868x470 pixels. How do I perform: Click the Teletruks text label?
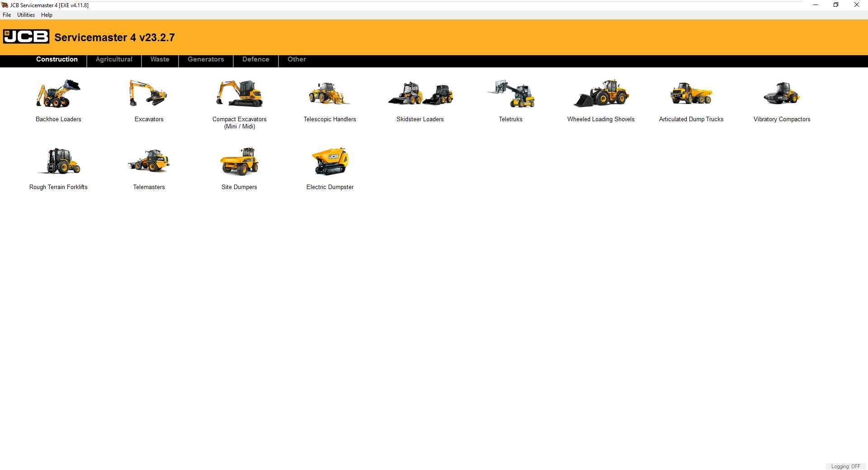click(x=510, y=119)
